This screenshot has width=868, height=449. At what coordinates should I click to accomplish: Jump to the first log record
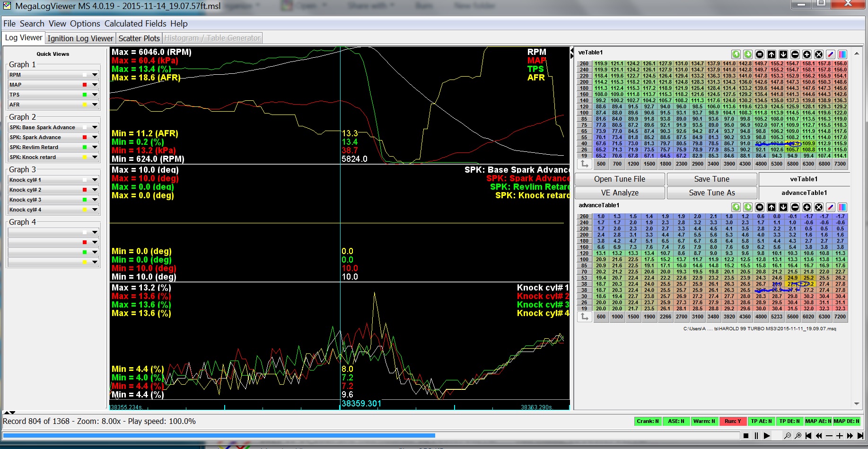point(808,436)
